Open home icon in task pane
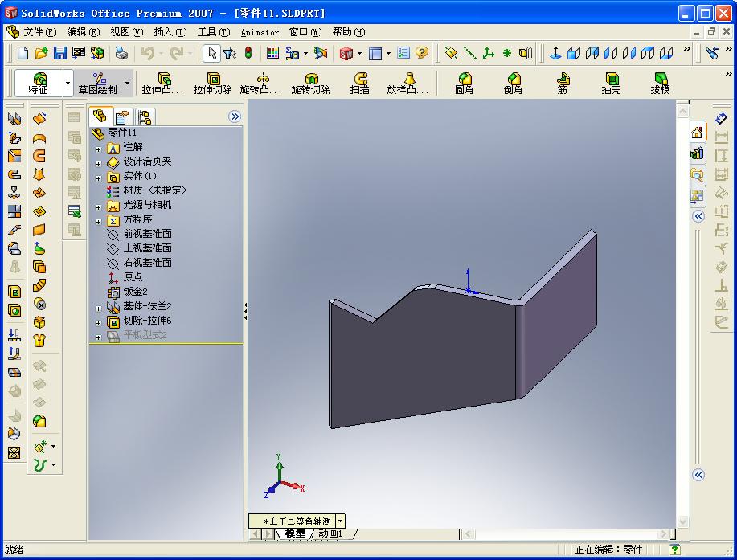This screenshot has height=560, width=737. coord(697,133)
